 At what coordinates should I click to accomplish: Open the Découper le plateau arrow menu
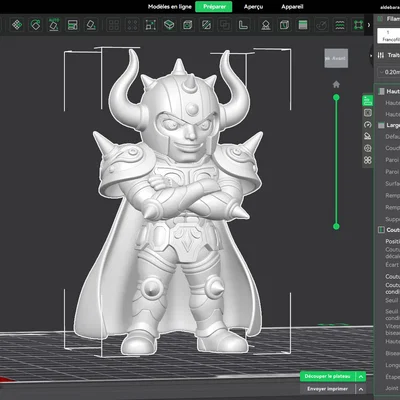click(361, 376)
